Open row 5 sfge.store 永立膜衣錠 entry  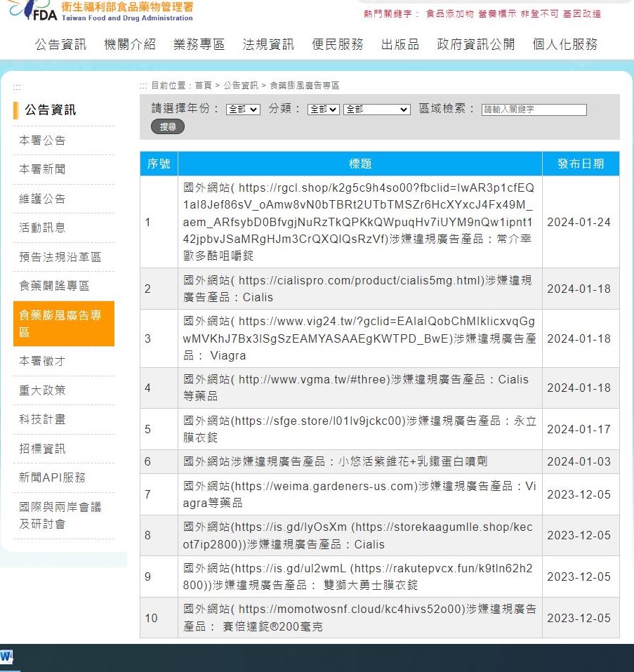[x=359, y=429]
